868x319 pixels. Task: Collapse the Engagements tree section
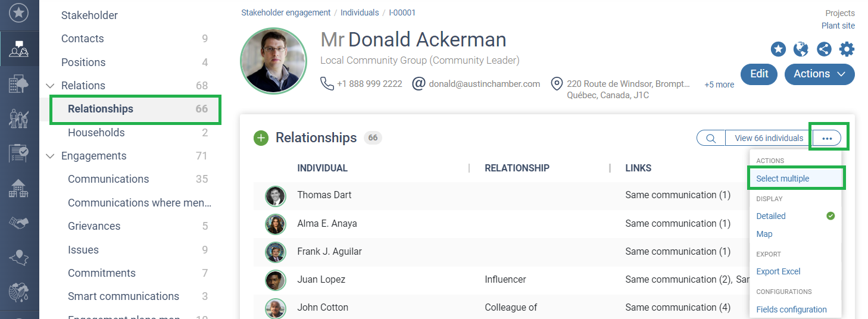click(x=51, y=156)
